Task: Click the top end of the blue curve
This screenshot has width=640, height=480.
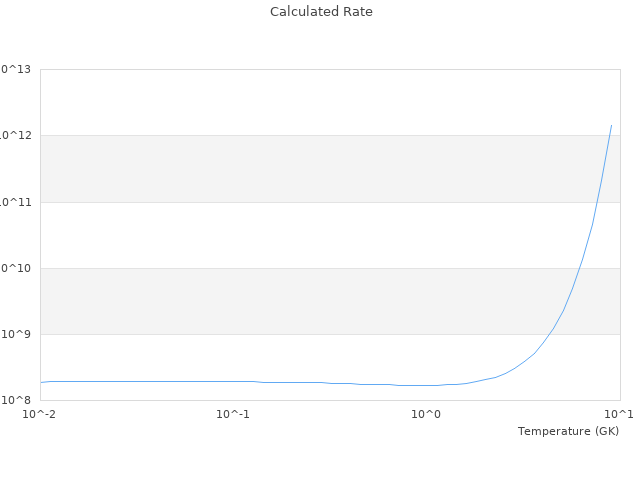Action: point(611,125)
